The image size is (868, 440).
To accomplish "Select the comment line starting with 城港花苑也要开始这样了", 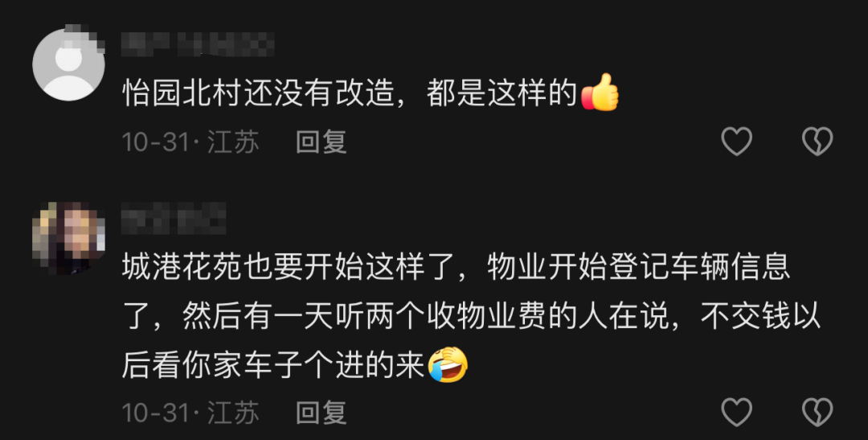I will (x=456, y=269).
